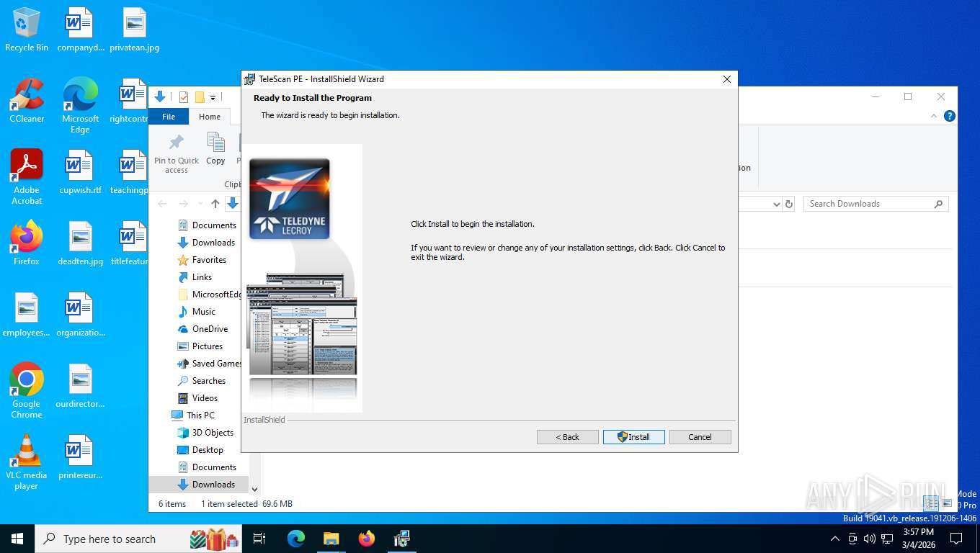This screenshot has width=980, height=553.
Task: Open Explorer help question mark
Action: coord(950,116)
